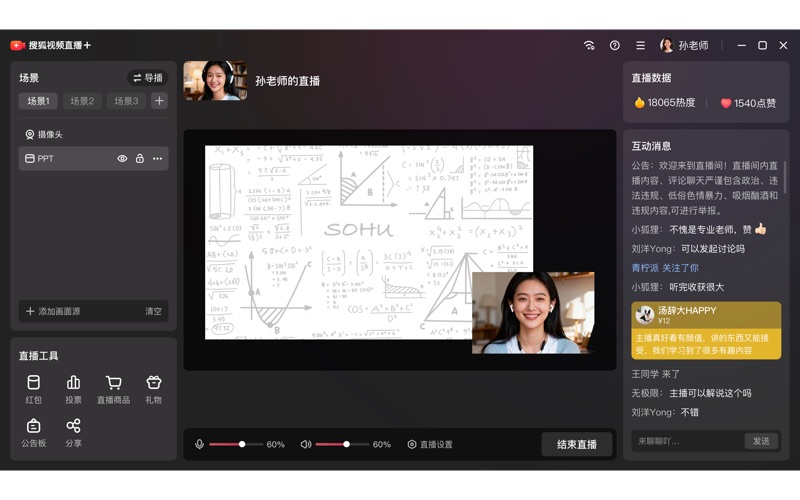Click the 发送 send button

click(x=761, y=441)
